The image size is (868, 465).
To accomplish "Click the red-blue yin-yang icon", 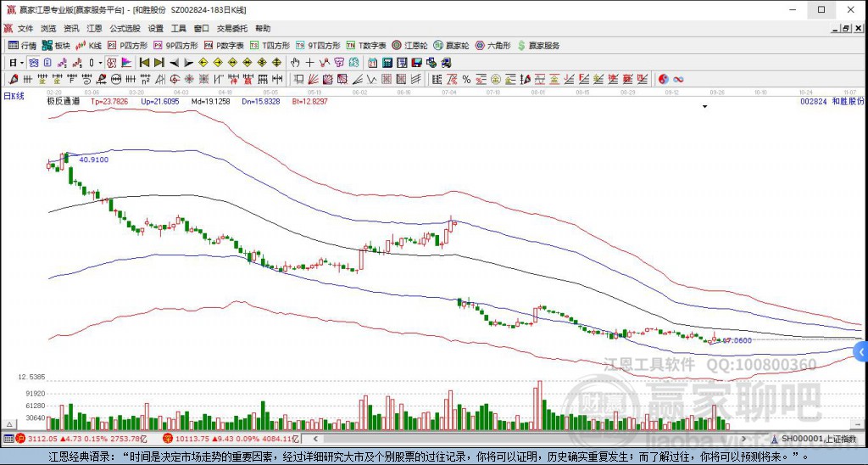I will pos(663,80).
